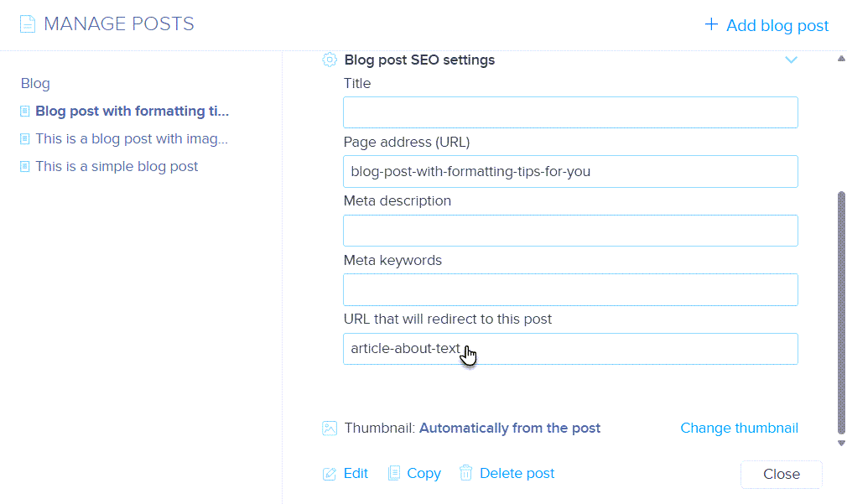Open 'This is a blog post with imag...' post
This screenshot has width=847, height=504.
tap(131, 138)
